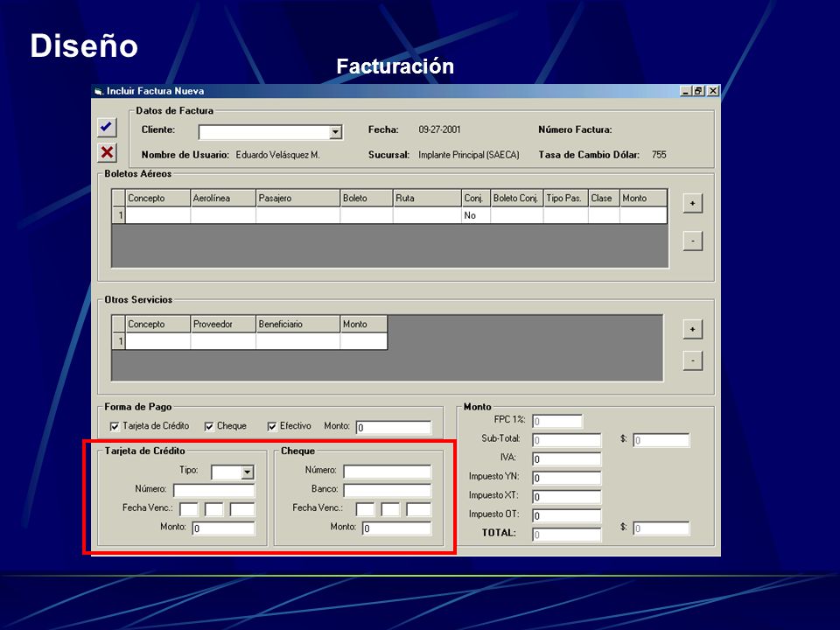Select the Clase column header
840x630 pixels.
click(x=604, y=199)
